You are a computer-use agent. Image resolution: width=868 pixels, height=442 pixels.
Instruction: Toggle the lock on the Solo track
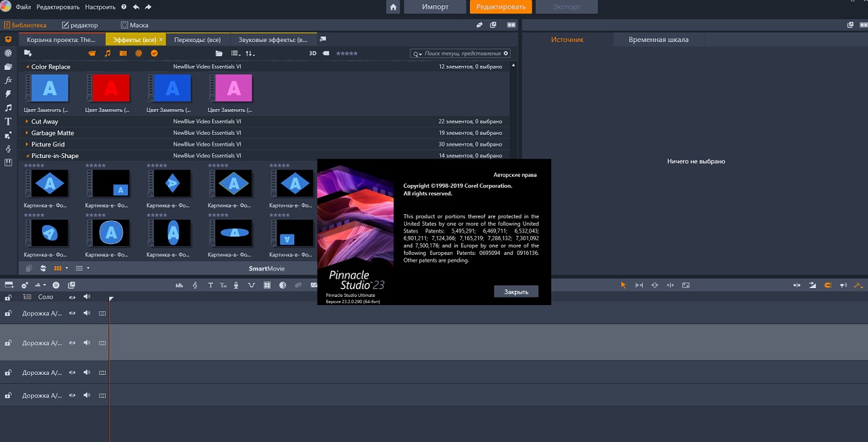(x=8, y=298)
